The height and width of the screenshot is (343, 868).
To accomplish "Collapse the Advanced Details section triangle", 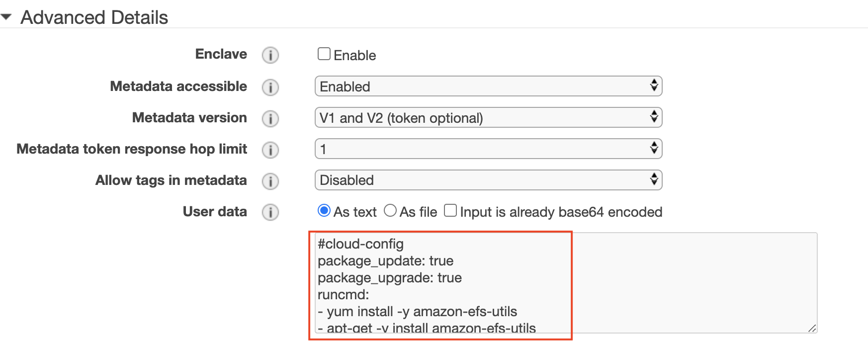I will [6, 17].
